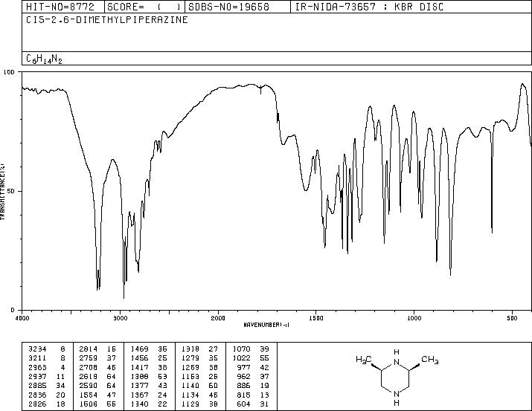
Task: Click peak table value 1554
Action: point(89,395)
